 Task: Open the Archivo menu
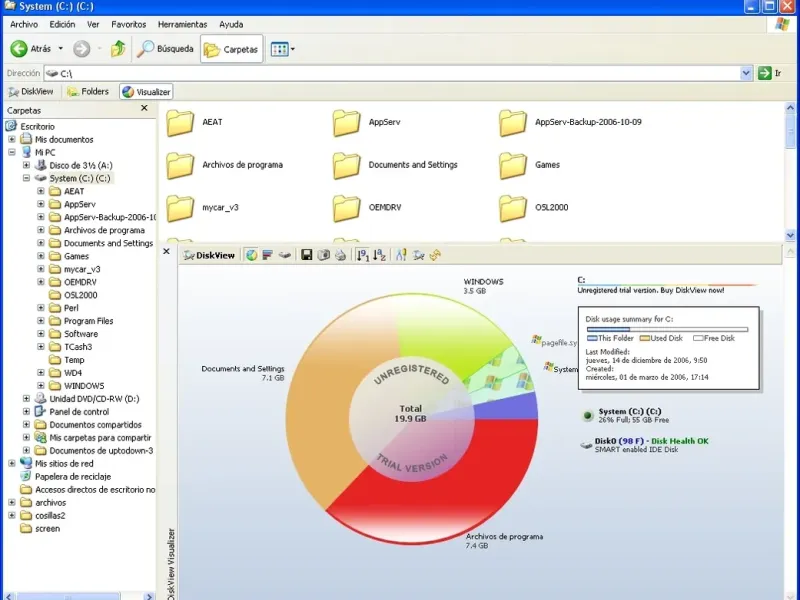[x=24, y=24]
